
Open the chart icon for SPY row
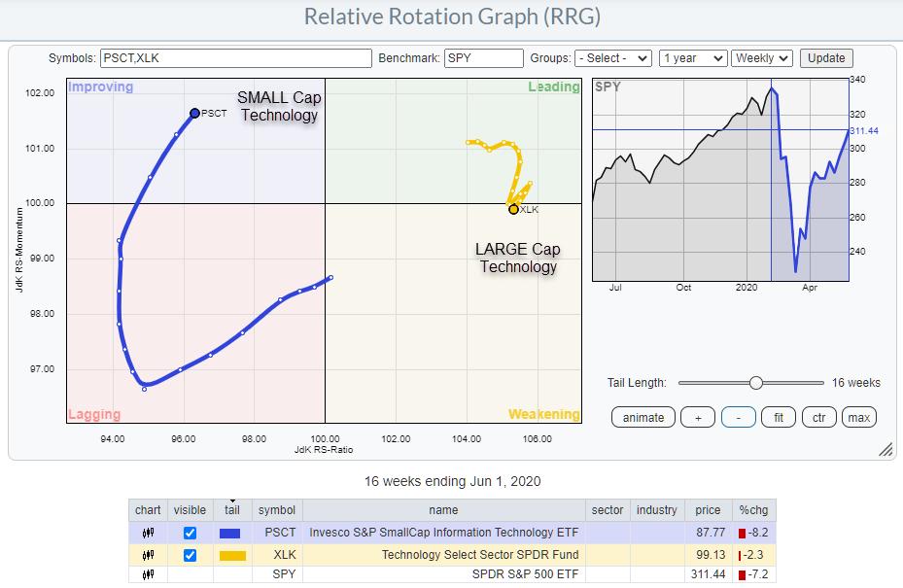pos(148,576)
